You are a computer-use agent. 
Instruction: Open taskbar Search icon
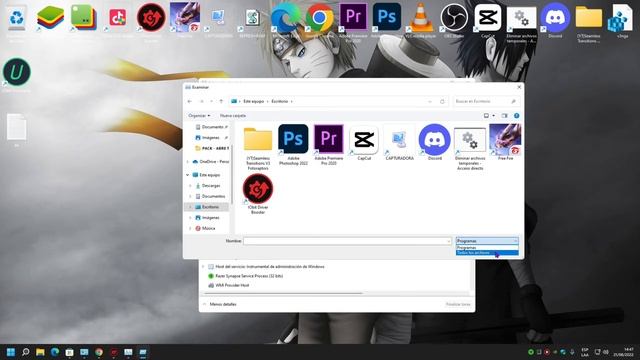(26, 352)
